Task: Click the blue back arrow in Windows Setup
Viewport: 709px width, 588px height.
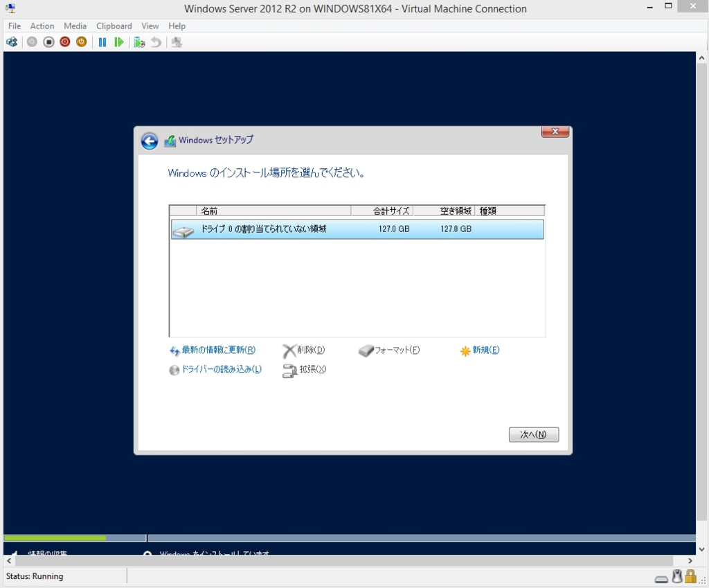Action: pos(150,141)
